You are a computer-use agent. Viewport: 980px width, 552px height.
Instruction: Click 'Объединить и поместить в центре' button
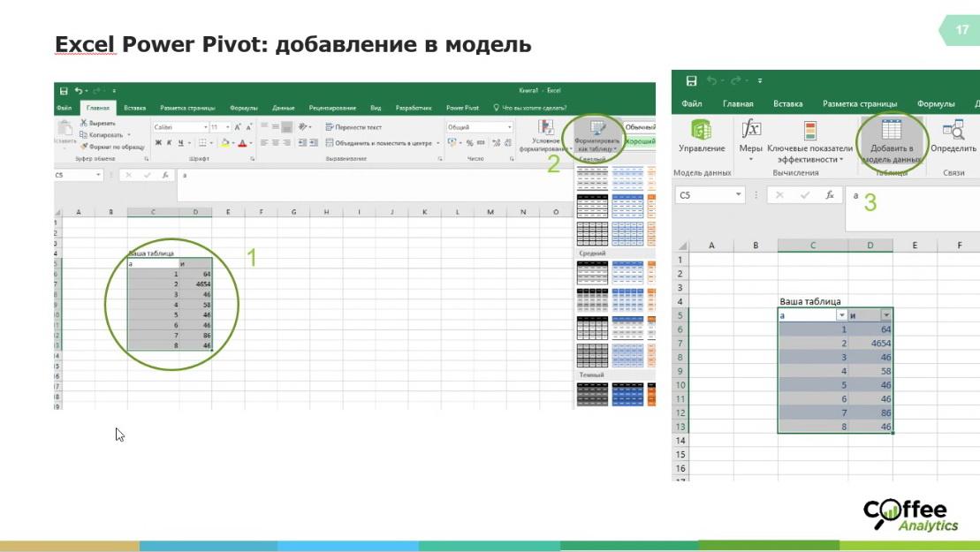click(382, 142)
